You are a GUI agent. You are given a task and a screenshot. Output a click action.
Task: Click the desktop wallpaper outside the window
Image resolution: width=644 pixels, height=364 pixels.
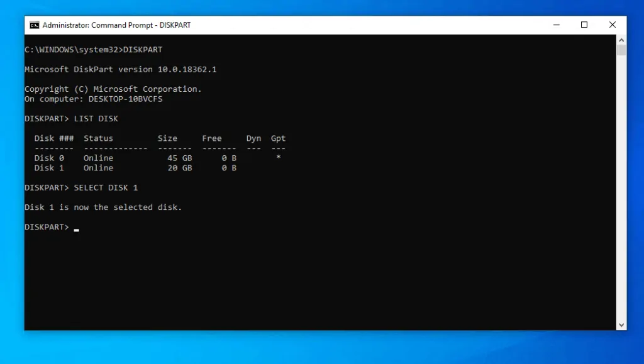[322, 349]
